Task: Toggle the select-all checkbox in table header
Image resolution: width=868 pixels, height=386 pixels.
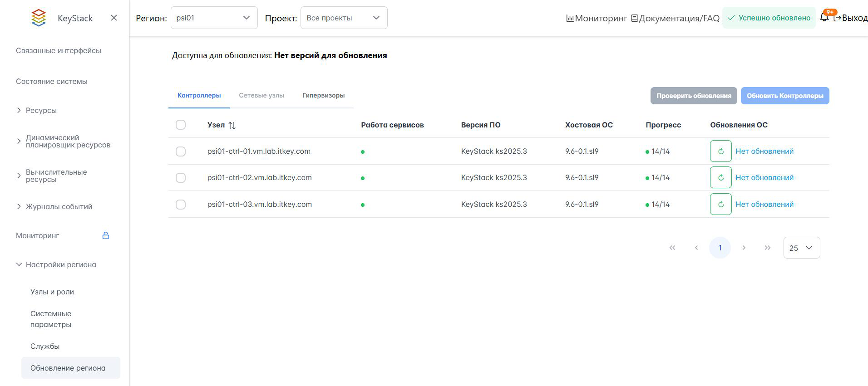Action: tap(181, 125)
